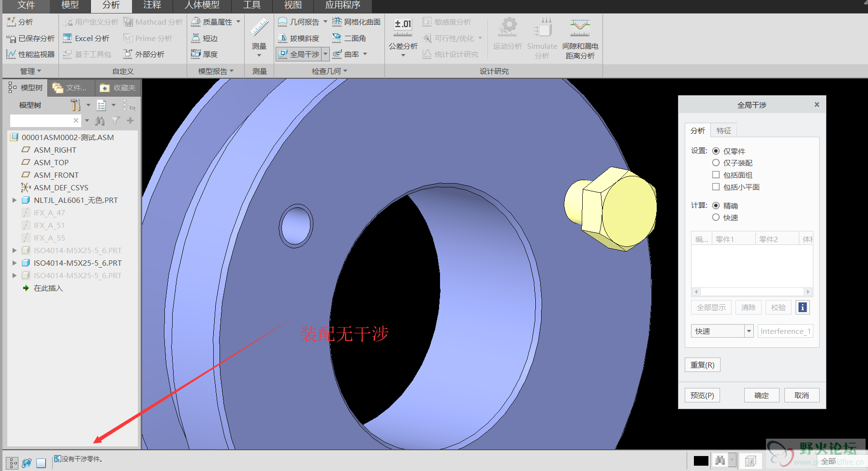Open 几何报告 geometry report

tap(298, 22)
